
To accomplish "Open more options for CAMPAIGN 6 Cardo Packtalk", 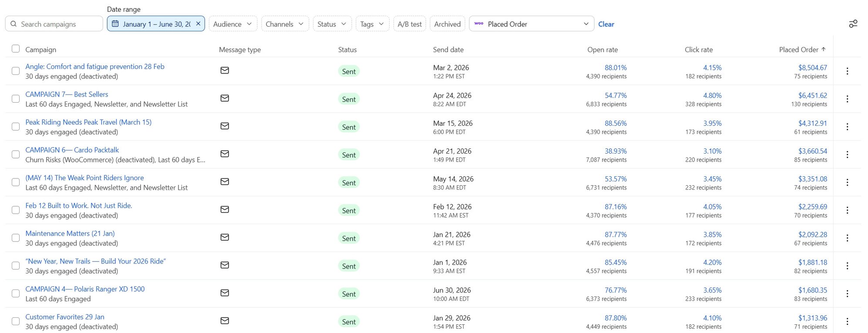I will (847, 155).
